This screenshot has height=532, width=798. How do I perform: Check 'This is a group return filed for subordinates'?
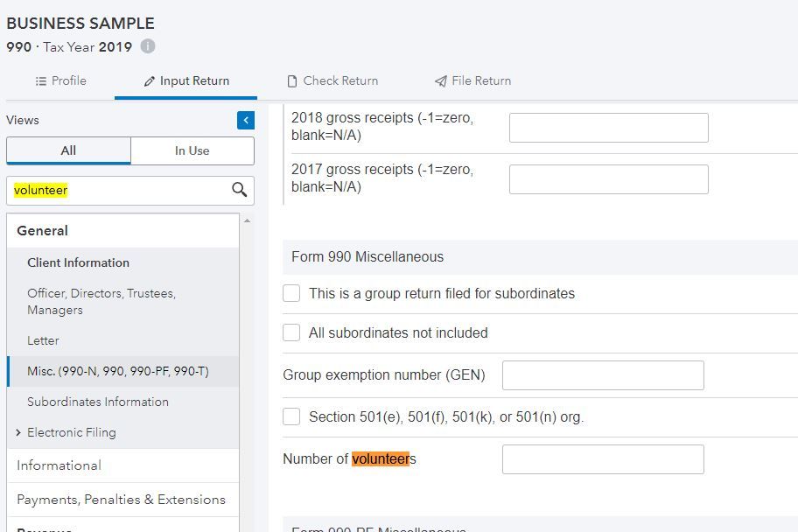point(291,294)
